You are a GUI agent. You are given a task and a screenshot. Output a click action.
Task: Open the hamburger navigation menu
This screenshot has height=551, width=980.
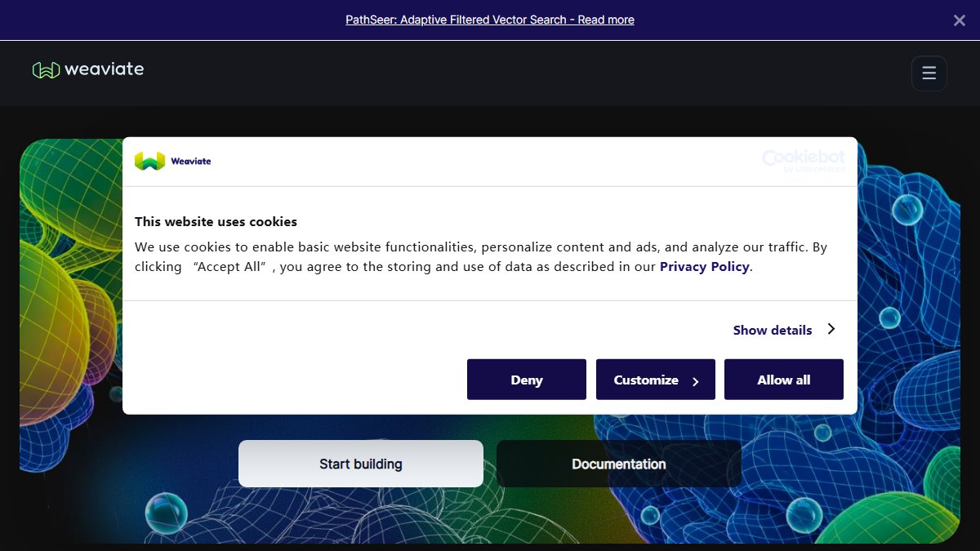coord(929,73)
